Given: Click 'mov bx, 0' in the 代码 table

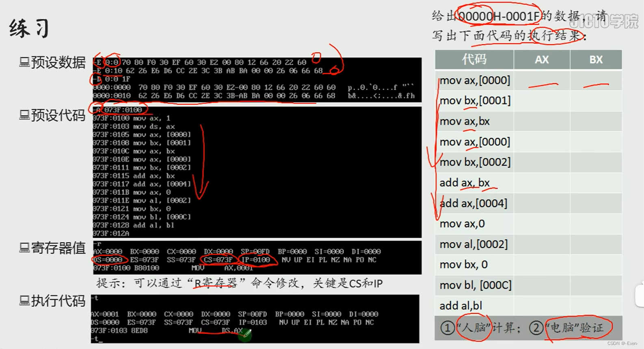Looking at the screenshot, I should point(464,265).
